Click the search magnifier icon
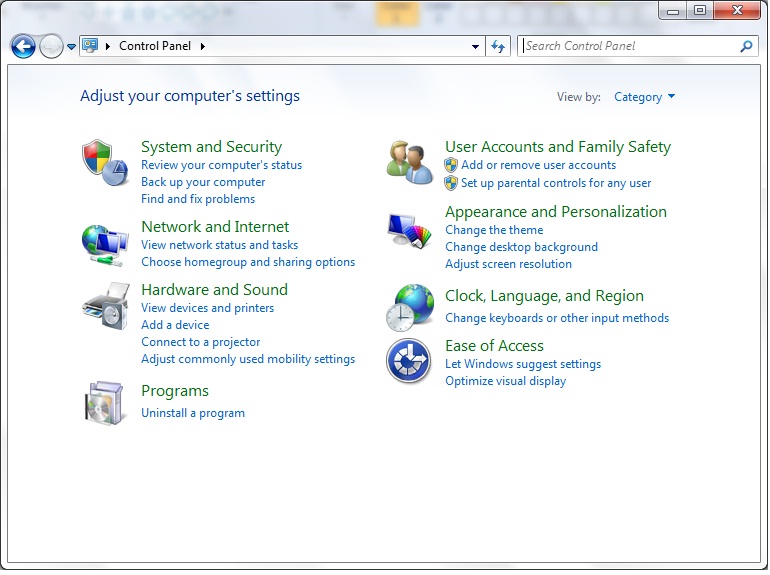 click(746, 46)
